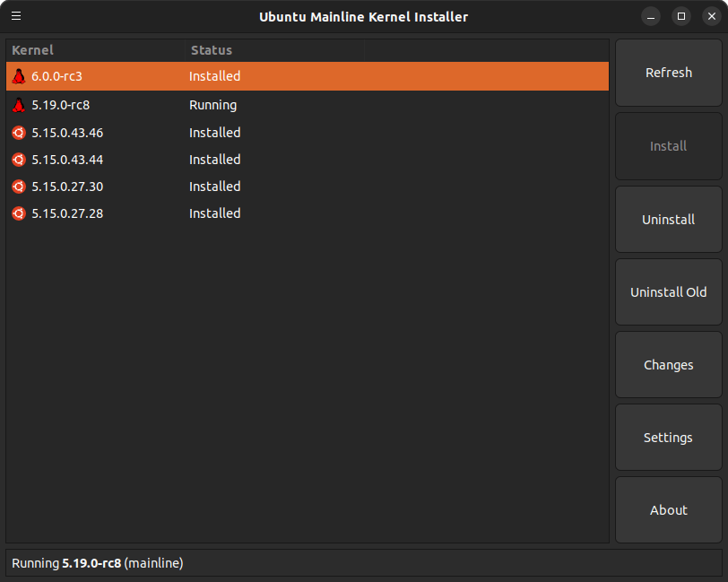The height and width of the screenshot is (582, 728).
Task: Click Installed status of 5.15.0.43.46
Action: click(x=215, y=133)
